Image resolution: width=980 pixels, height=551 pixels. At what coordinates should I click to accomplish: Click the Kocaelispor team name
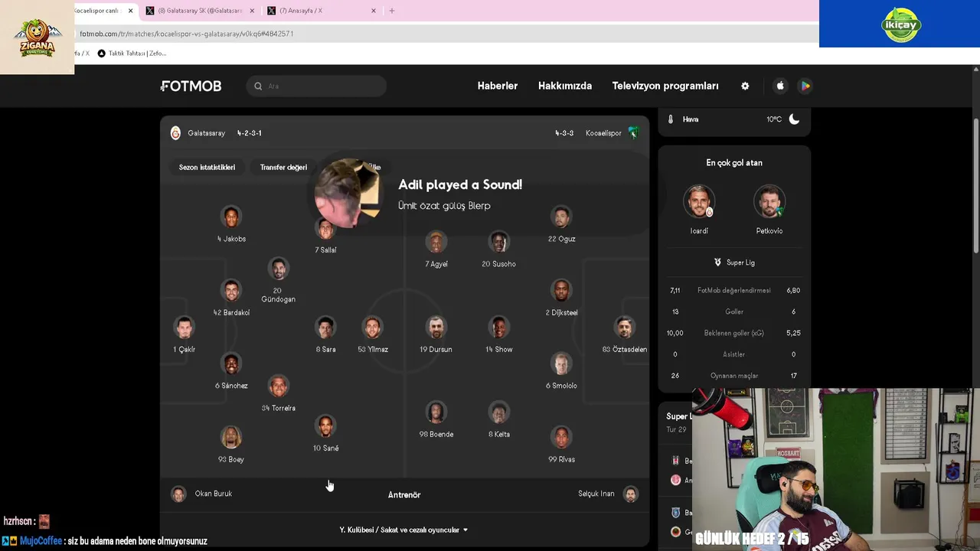(x=603, y=133)
